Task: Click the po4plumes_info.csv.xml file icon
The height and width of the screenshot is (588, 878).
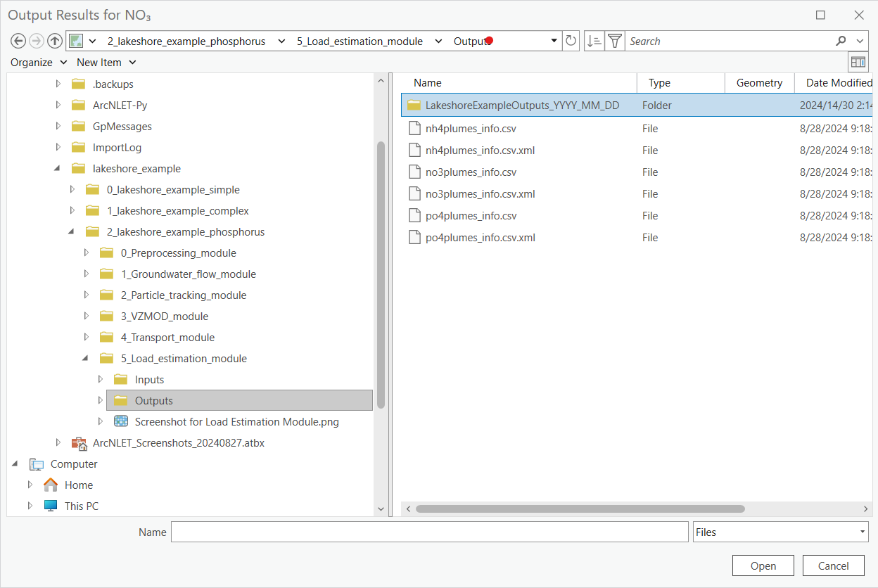Action: 414,238
